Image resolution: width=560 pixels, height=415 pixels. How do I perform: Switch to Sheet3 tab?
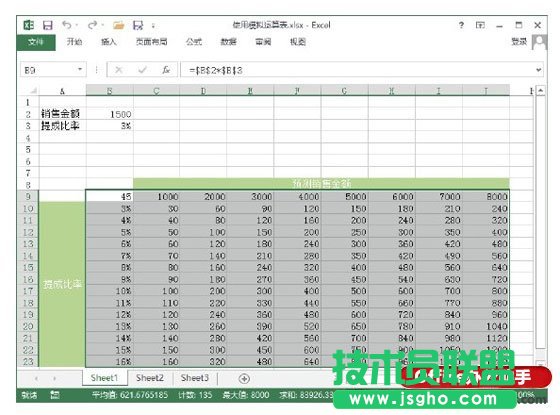point(195,378)
